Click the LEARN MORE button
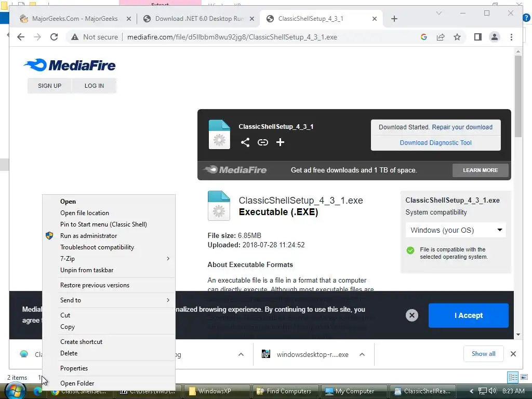 tap(481, 170)
